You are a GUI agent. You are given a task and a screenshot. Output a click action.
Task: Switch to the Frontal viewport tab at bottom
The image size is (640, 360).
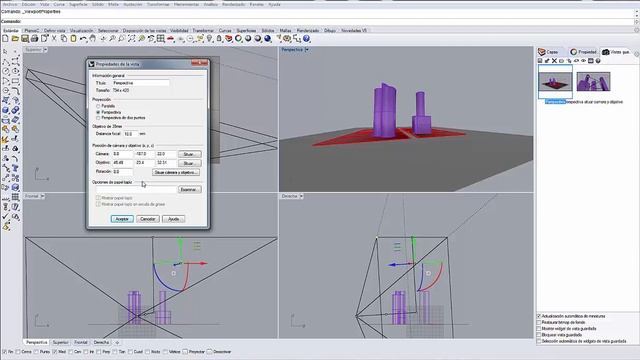pyautogui.click(x=81, y=342)
